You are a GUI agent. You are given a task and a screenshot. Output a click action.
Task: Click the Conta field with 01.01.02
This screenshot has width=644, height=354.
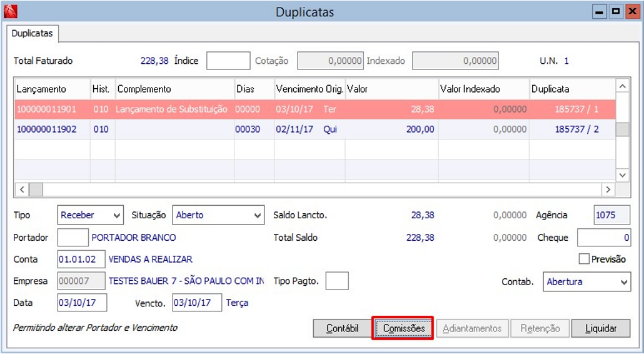tap(81, 259)
